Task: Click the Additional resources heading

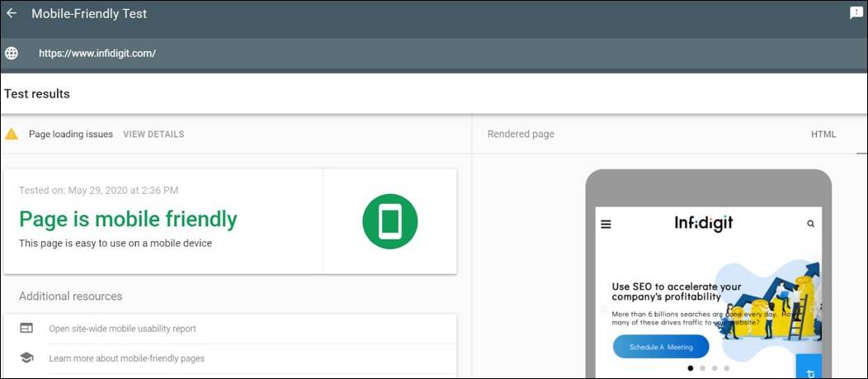Action: (x=70, y=296)
